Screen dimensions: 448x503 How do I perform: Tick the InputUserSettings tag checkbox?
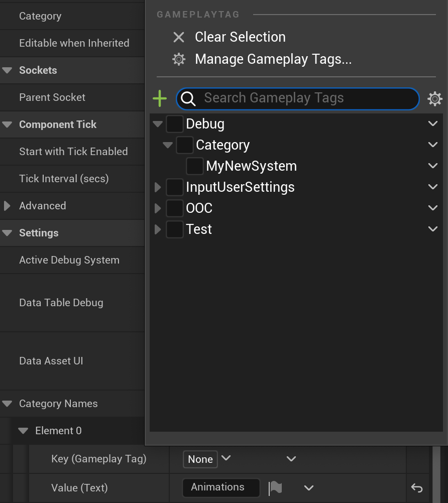click(175, 187)
